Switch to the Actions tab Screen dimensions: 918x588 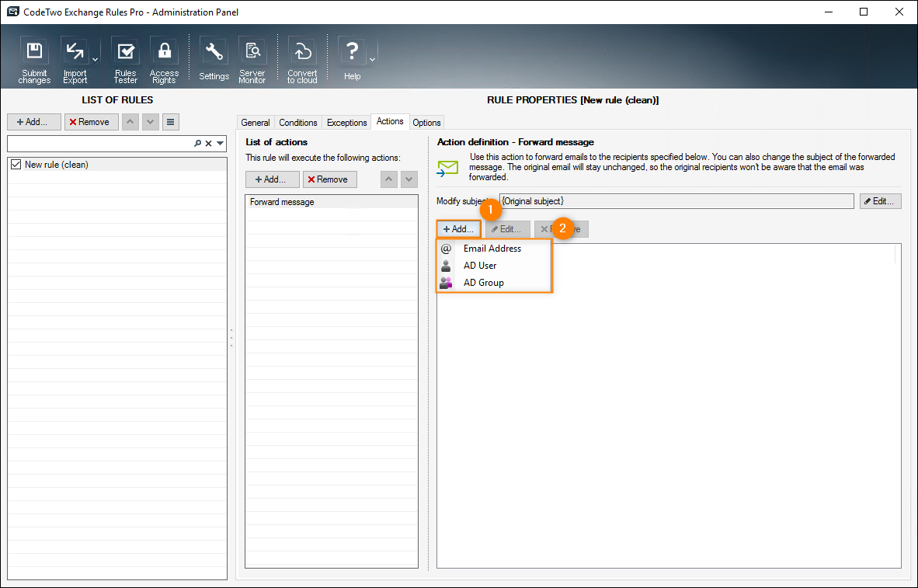tap(390, 121)
